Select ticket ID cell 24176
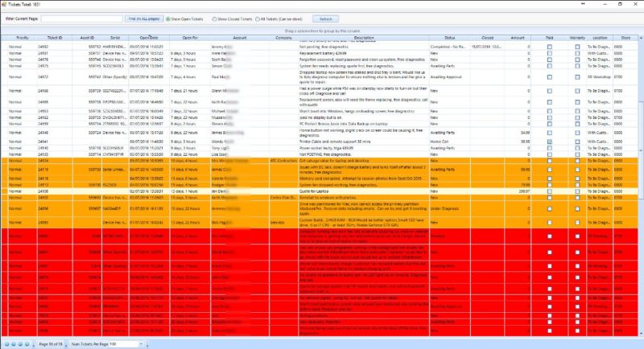This screenshot has width=644, height=349. pos(55,60)
